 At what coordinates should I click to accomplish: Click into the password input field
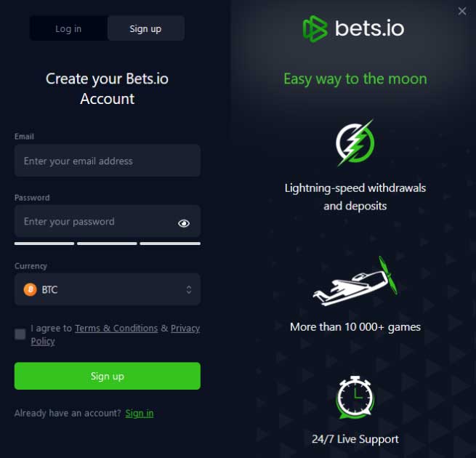[x=94, y=222]
